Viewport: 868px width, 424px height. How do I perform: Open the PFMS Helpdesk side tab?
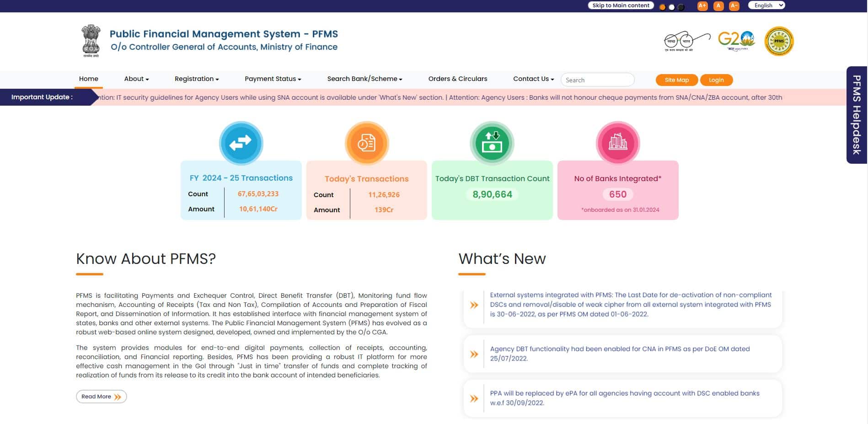point(857,115)
